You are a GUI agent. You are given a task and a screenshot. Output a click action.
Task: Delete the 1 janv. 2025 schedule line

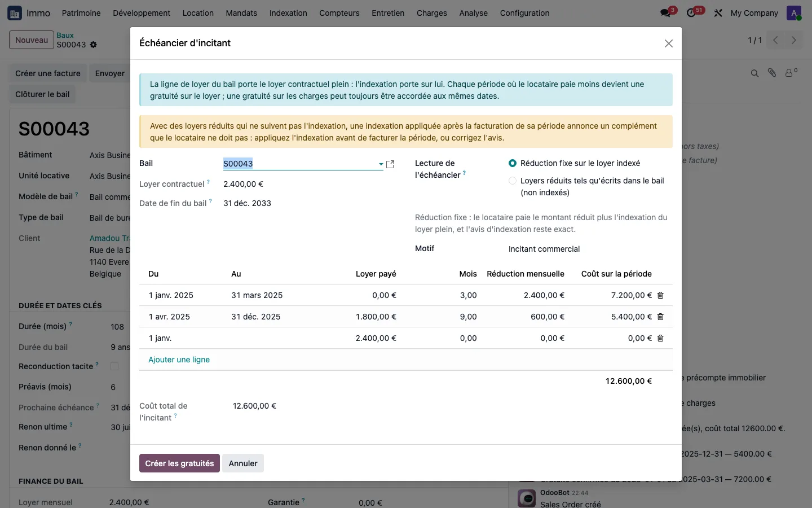[661, 295]
